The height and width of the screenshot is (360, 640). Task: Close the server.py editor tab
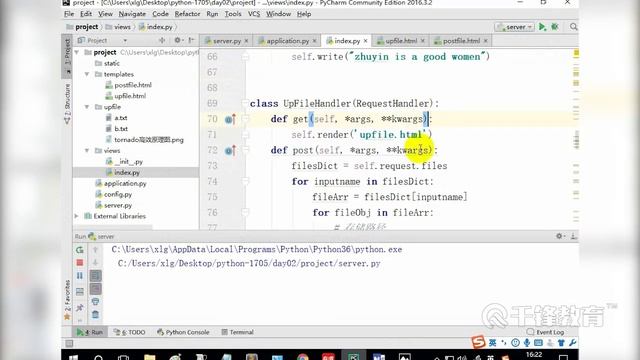click(246, 41)
